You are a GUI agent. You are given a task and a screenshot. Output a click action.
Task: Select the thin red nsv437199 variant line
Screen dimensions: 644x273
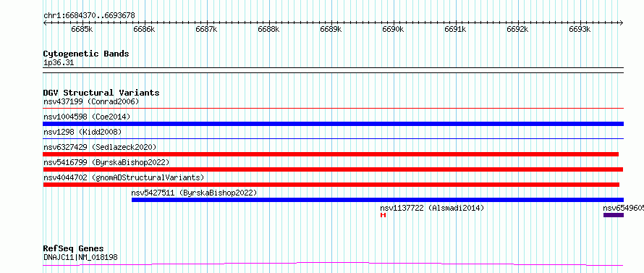(333, 109)
